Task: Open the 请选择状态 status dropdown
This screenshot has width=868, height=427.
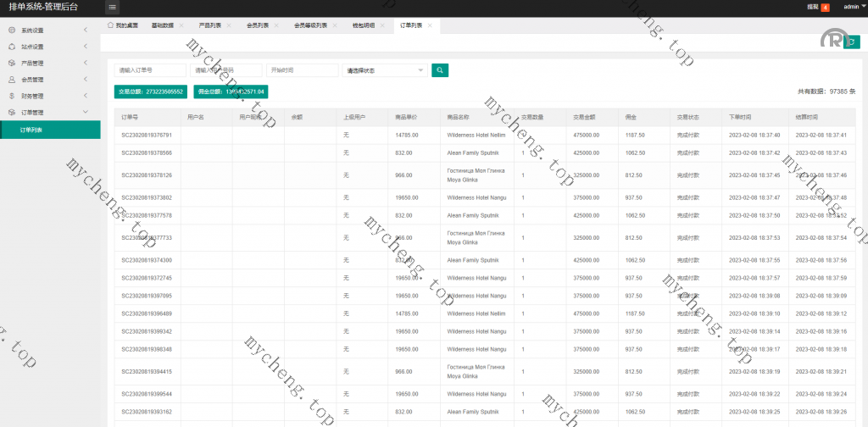Action: [384, 70]
